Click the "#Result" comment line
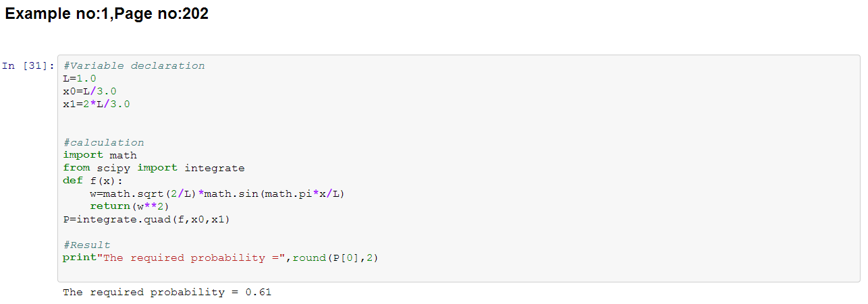This screenshot has height=304, width=868. (x=86, y=245)
